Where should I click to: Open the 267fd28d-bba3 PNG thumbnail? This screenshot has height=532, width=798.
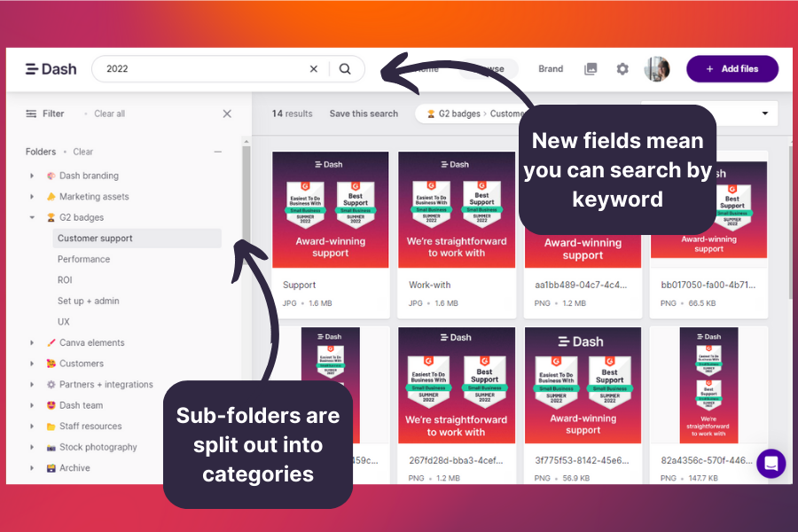pos(457,386)
